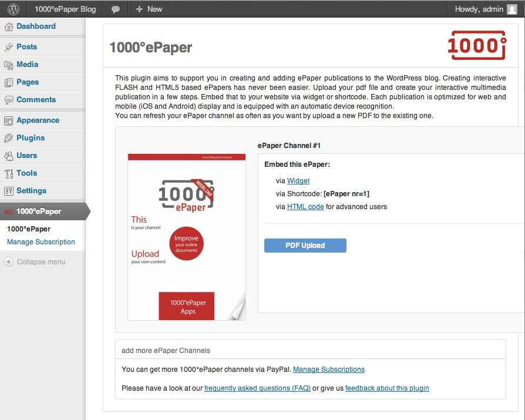
Task: Go to the Plugins menu
Action: tap(31, 138)
